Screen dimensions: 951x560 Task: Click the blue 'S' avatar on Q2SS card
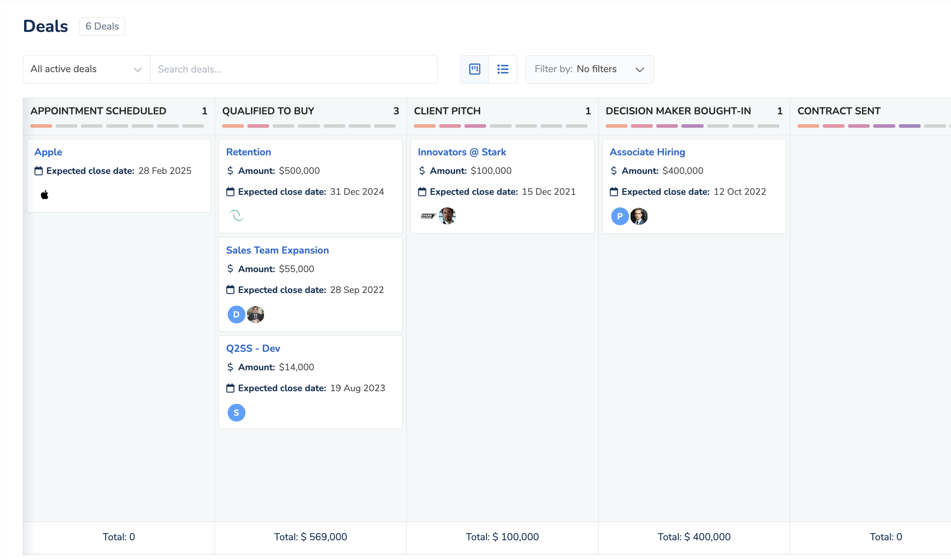(236, 413)
